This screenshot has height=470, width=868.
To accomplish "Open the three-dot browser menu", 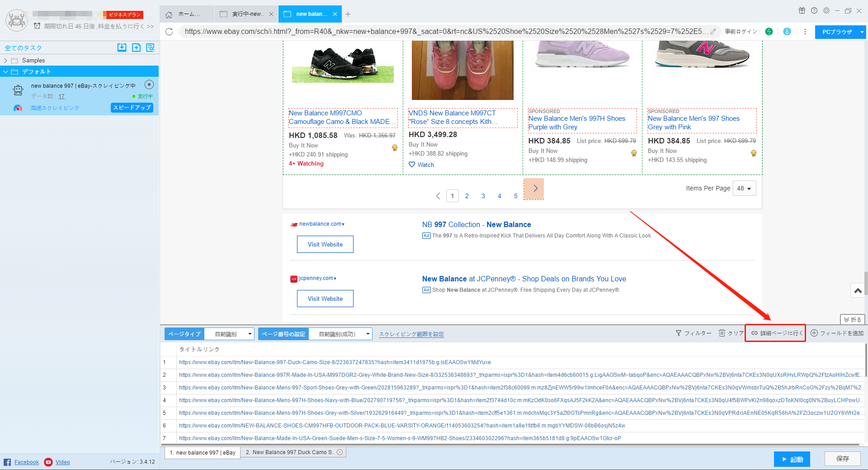I will click(805, 32).
